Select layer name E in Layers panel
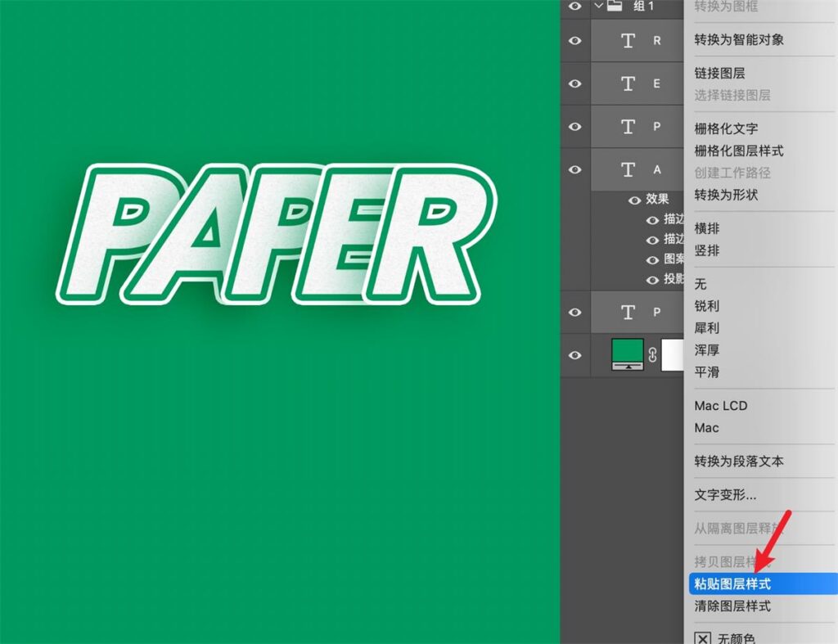Image resolution: width=838 pixels, height=644 pixels. pos(657,83)
